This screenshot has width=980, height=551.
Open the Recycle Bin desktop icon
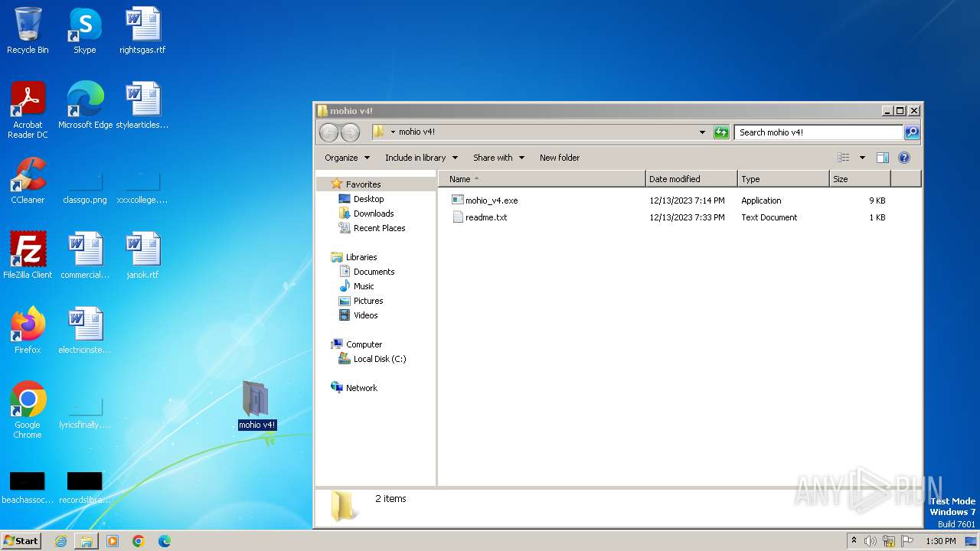[x=28, y=31]
